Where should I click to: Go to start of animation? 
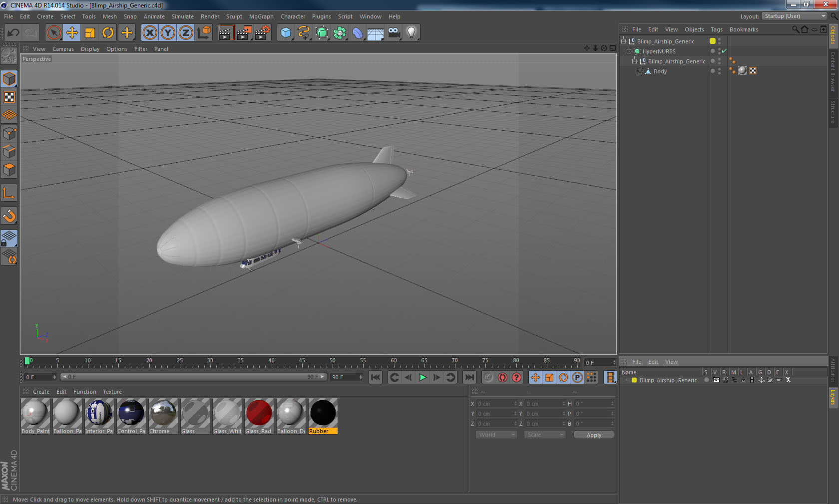(376, 377)
